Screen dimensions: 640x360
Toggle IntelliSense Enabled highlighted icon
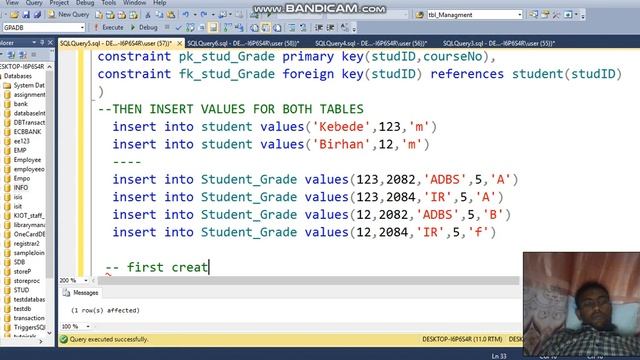click(x=213, y=28)
